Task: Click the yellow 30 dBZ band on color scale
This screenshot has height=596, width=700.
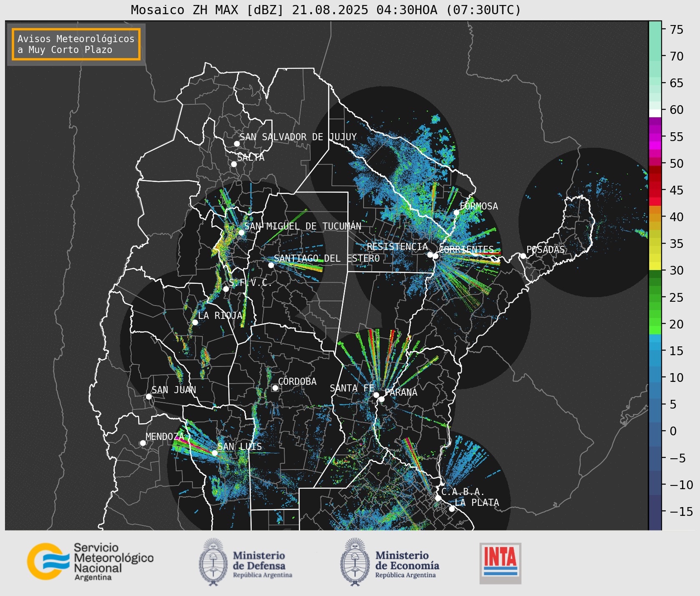Action: pyautogui.click(x=655, y=266)
